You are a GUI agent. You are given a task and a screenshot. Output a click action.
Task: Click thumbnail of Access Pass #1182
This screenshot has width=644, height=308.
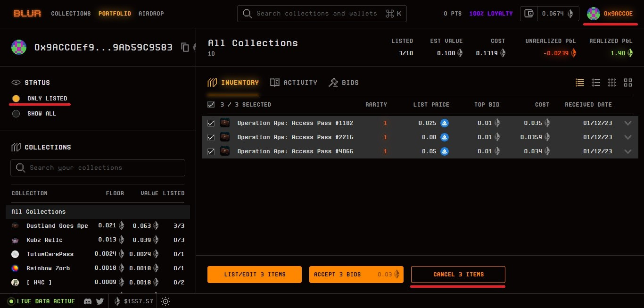pyautogui.click(x=225, y=123)
